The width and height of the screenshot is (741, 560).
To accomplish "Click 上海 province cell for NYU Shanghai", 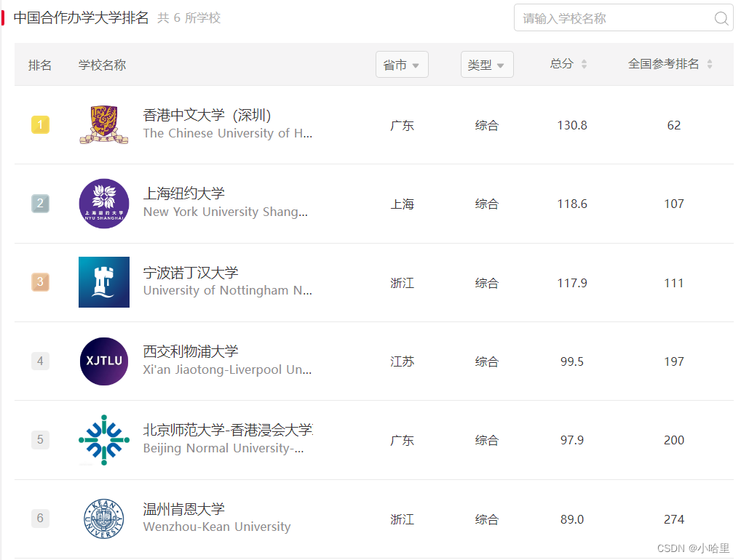I will pyautogui.click(x=402, y=204).
